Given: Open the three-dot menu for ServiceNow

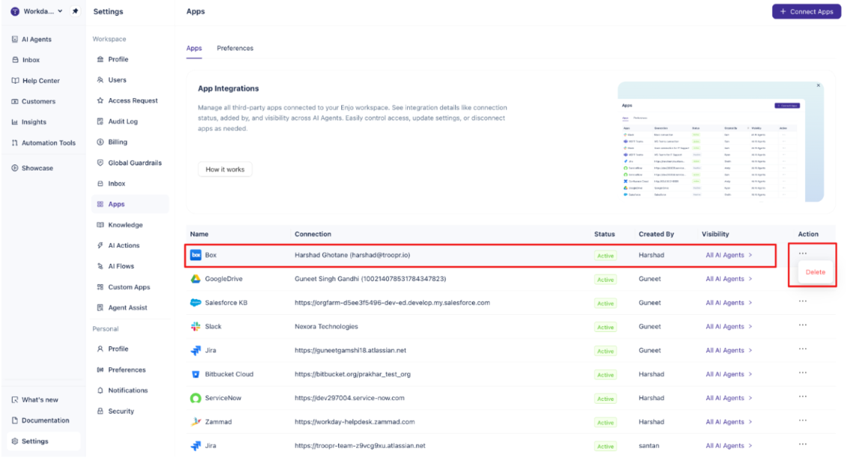Looking at the screenshot, I should [803, 397].
